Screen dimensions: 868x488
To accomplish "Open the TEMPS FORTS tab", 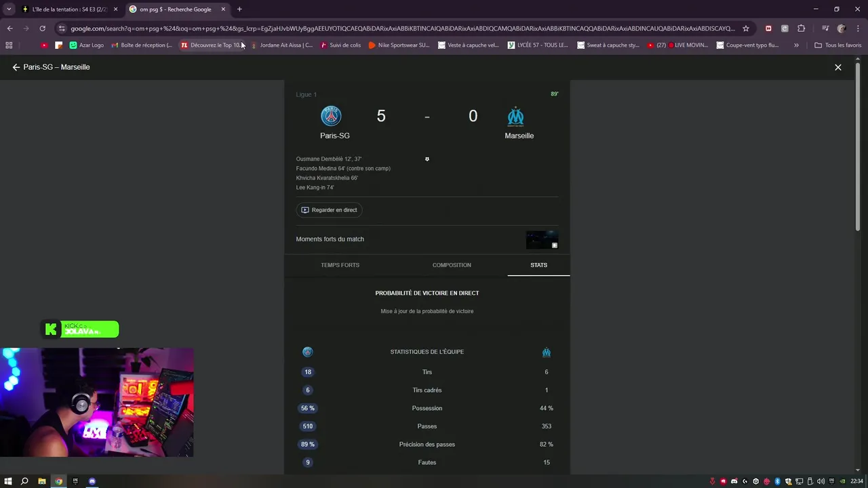I will 340,265.
